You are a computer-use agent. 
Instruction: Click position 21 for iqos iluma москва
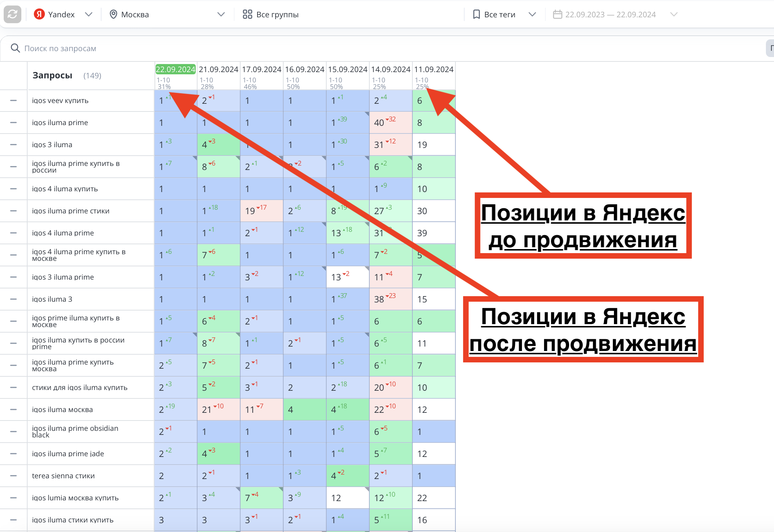coord(219,409)
